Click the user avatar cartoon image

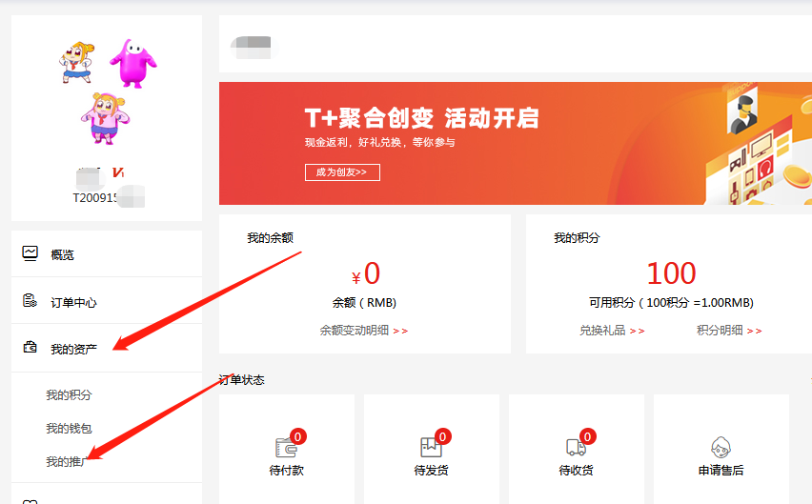pyautogui.click(x=107, y=91)
